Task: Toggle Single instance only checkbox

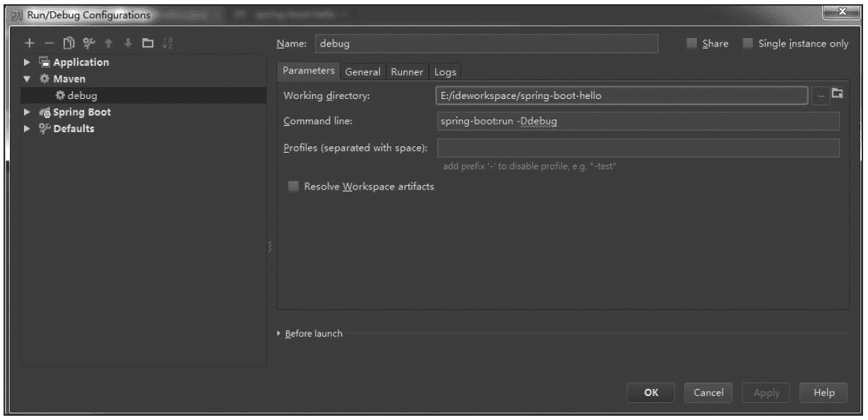Action: pos(748,44)
